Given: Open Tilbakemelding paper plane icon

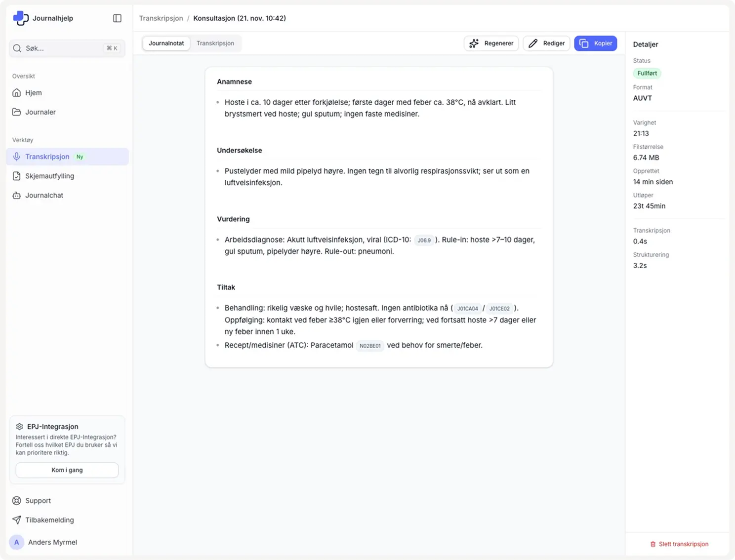Looking at the screenshot, I should click(x=17, y=520).
